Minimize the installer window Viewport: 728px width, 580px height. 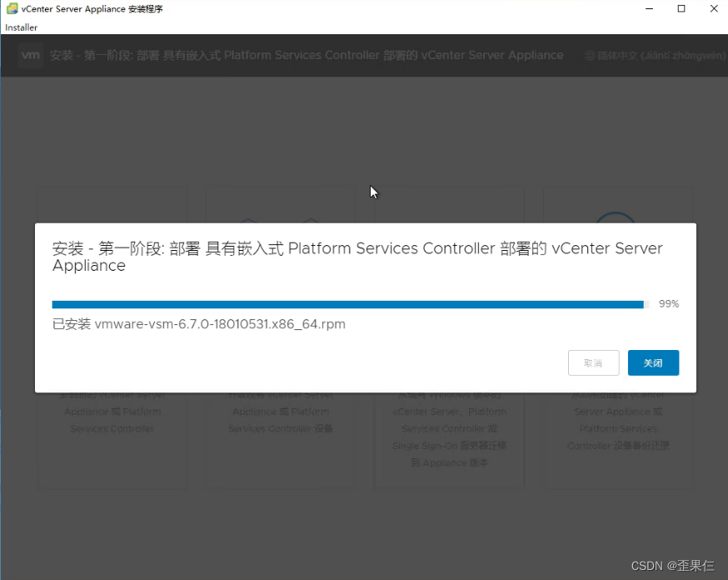[x=649, y=8]
